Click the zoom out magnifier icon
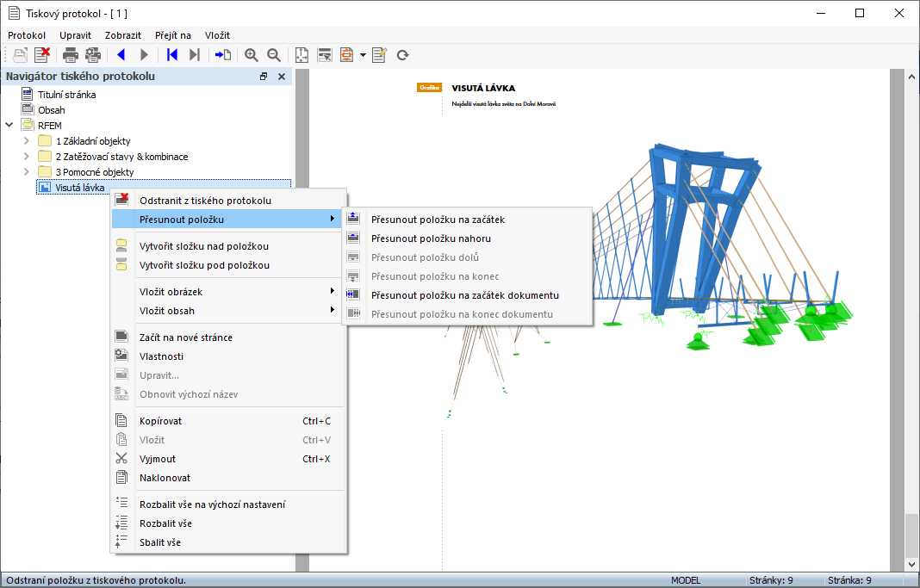This screenshot has width=920, height=588. [273, 55]
